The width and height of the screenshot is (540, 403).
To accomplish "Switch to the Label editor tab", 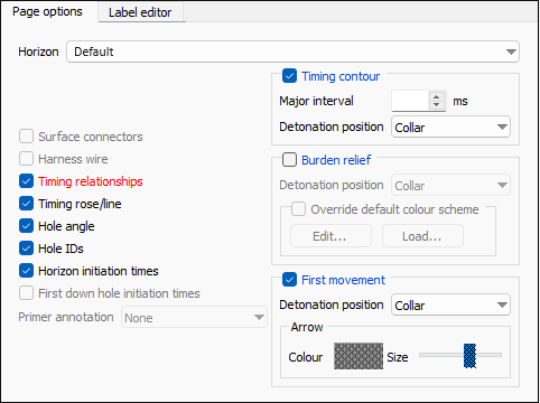I will (x=141, y=12).
